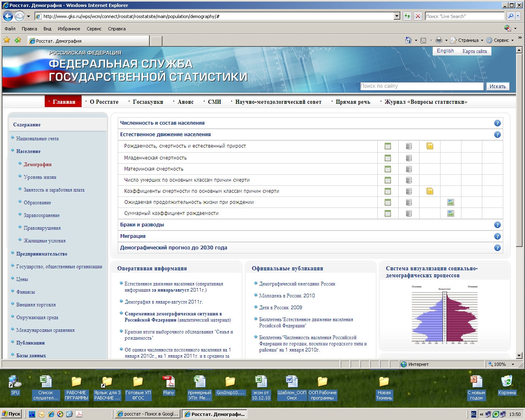The image size is (525, 420).
Task: Click the Print icon in toolbar
Action: click(438, 40)
